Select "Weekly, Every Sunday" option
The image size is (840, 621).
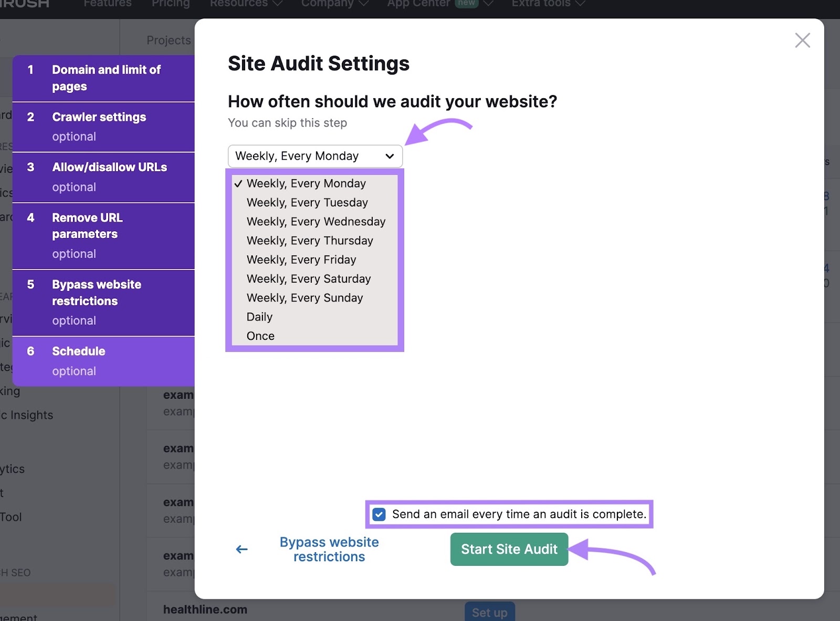304,297
